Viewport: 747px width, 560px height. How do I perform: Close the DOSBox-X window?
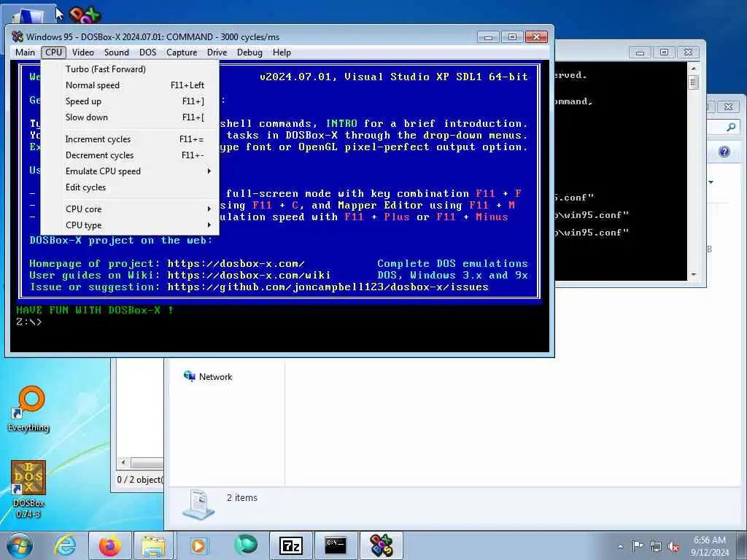536,37
